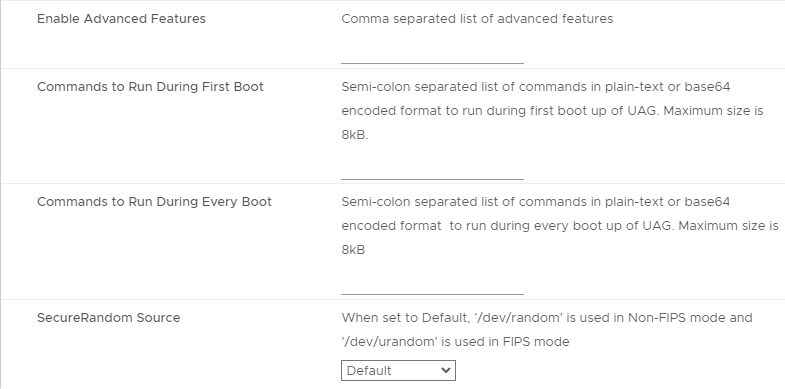
Task: Click the first boot 'Semi-colon separated list' description
Action: pyautogui.click(x=552, y=111)
